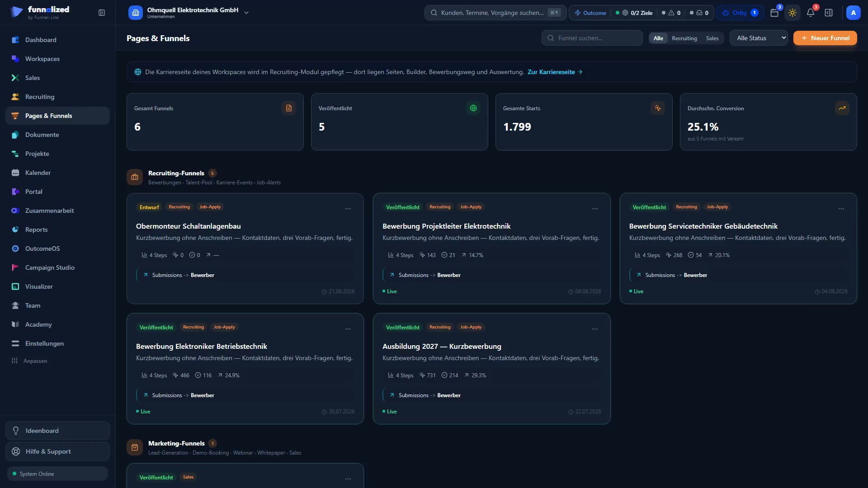
Task: Open the Bewerbung Elektroniker Betriebstechnik funnel title
Action: [x=202, y=346]
